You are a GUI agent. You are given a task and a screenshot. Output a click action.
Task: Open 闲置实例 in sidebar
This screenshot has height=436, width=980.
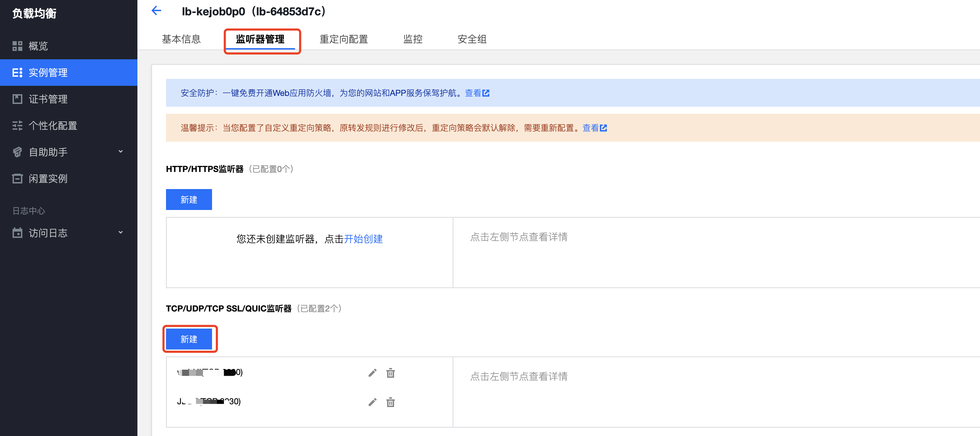tap(48, 179)
